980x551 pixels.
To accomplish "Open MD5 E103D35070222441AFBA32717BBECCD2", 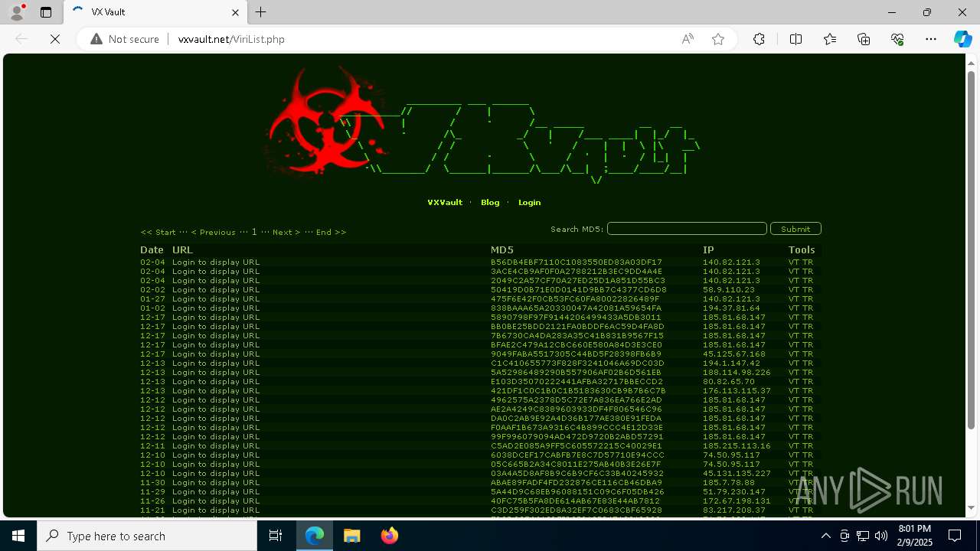I will (577, 382).
